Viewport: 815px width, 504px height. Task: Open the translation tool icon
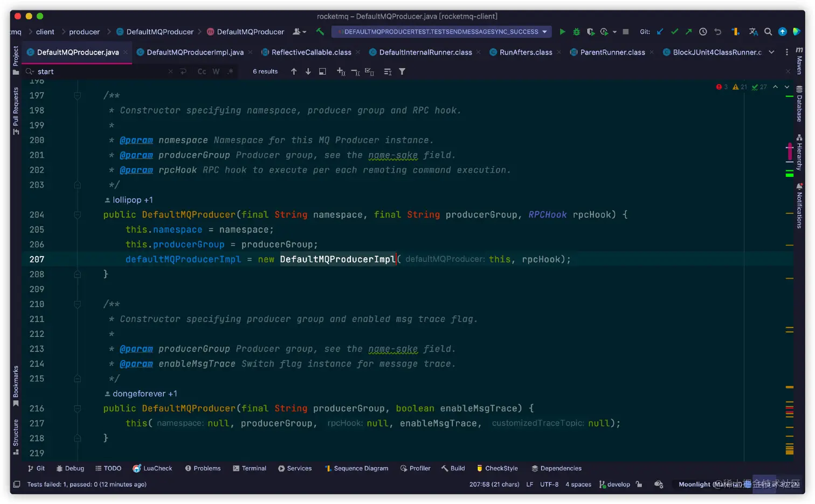click(754, 32)
